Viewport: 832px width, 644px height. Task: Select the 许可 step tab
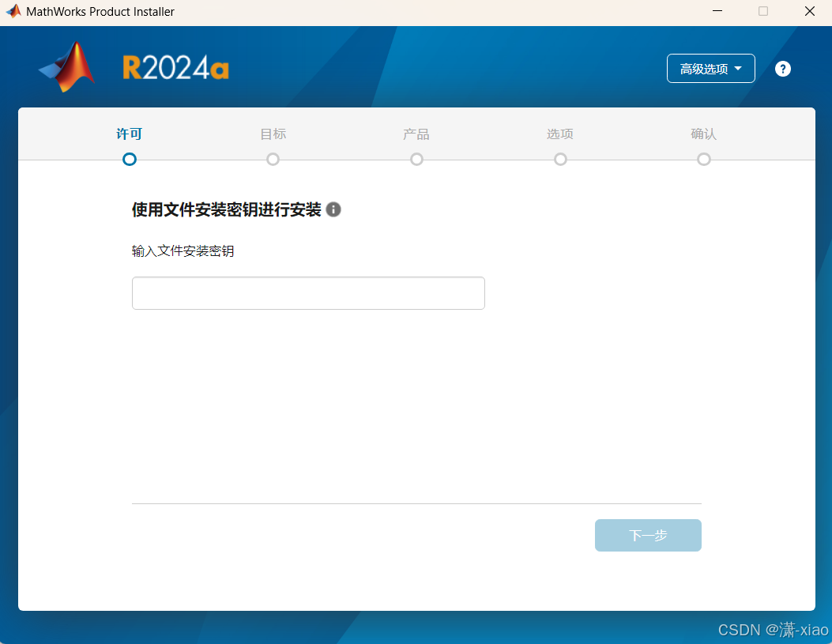tap(130, 134)
